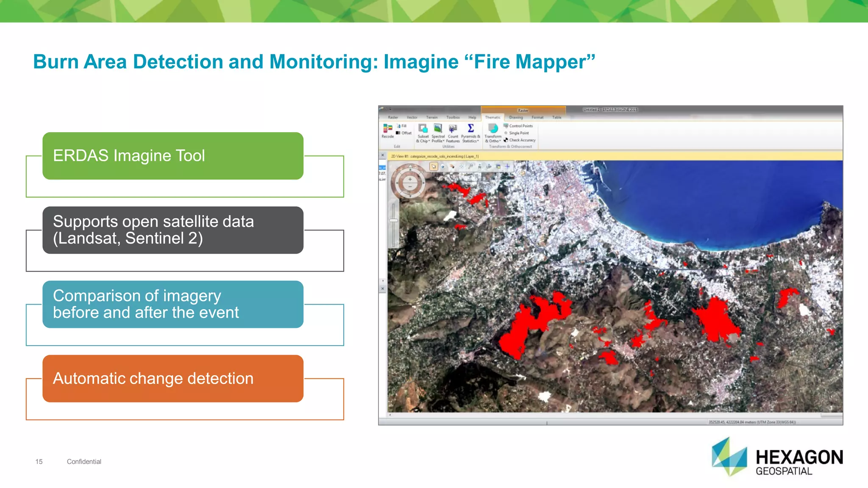Image resolution: width=868 pixels, height=488 pixels.
Task: Pan left using compass left arrow
Action: 397,183
